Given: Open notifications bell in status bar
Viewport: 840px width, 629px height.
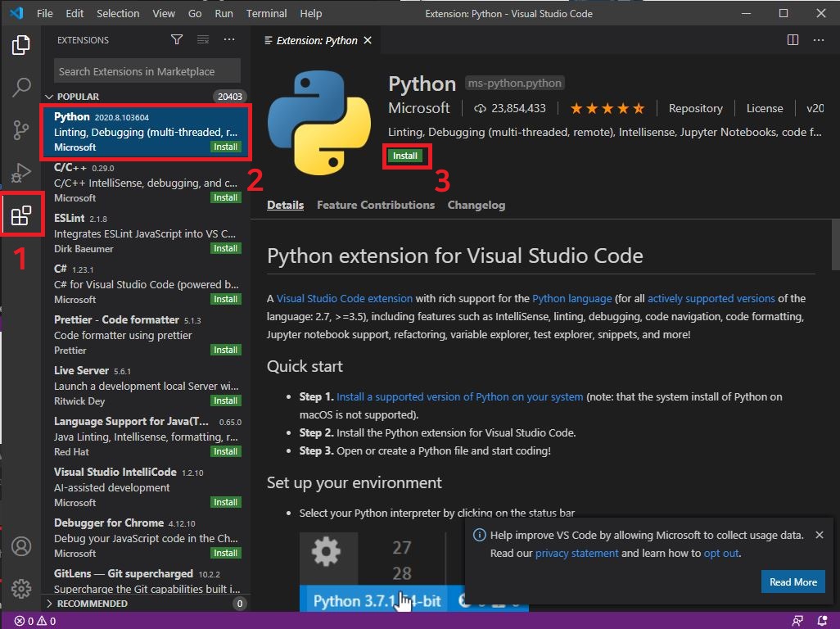Looking at the screenshot, I should coord(822,621).
